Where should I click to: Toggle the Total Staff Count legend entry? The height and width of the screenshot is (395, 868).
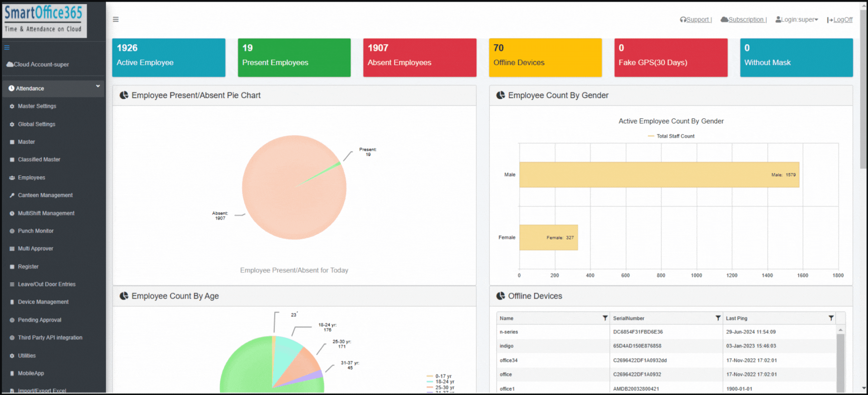pyautogui.click(x=671, y=136)
